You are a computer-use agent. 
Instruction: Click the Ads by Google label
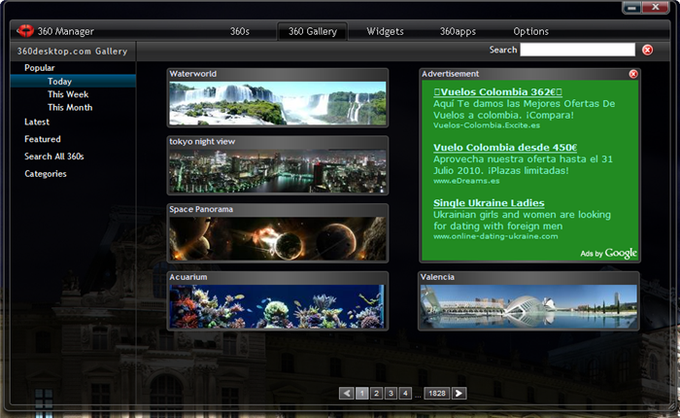click(608, 253)
